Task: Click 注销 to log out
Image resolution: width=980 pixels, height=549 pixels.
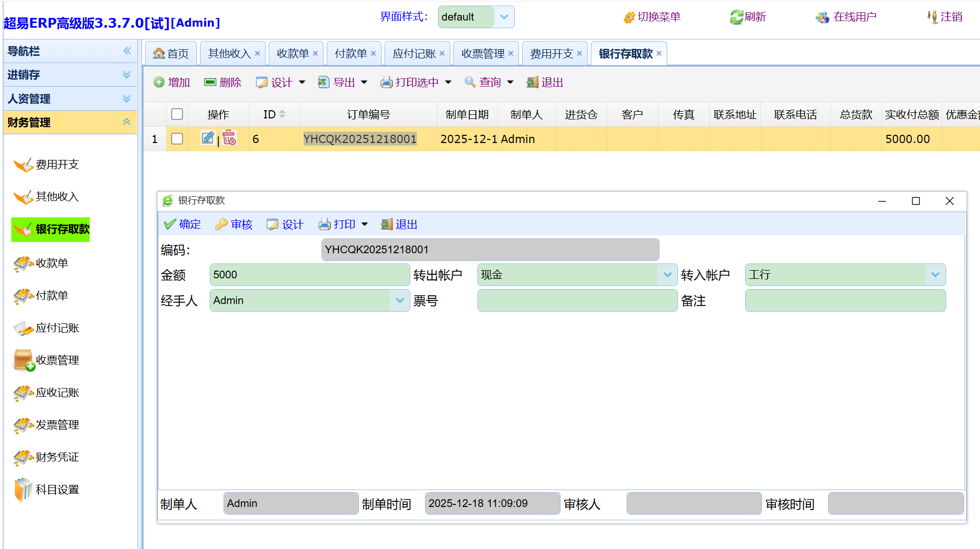Action: pos(945,17)
